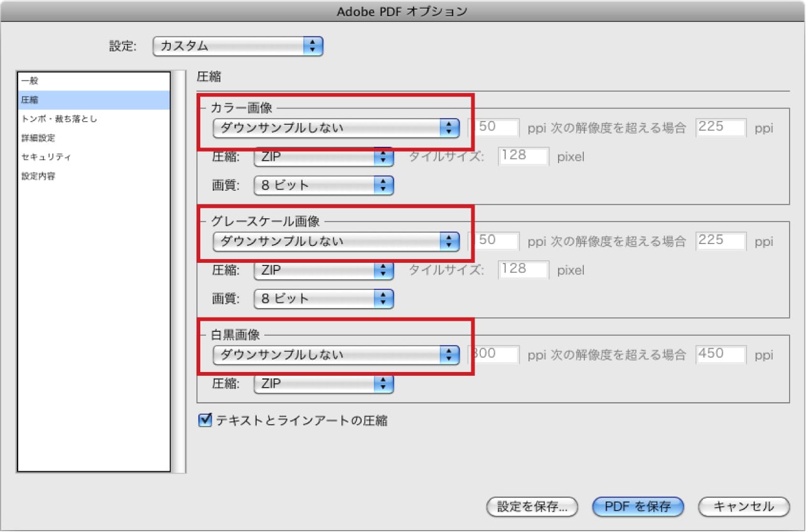
Task: Open the 設定 preset dropdown showing カスタム
Action: tap(237, 46)
